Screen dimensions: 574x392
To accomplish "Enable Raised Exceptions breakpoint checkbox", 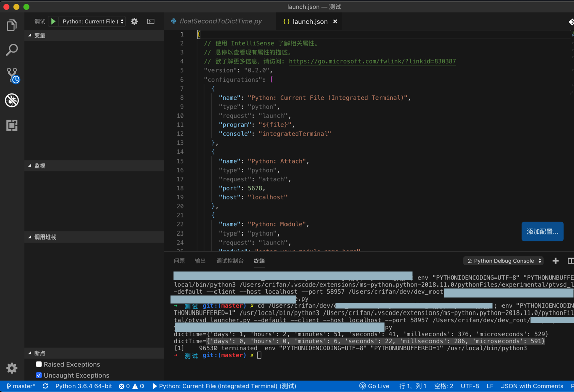I will click(x=39, y=364).
